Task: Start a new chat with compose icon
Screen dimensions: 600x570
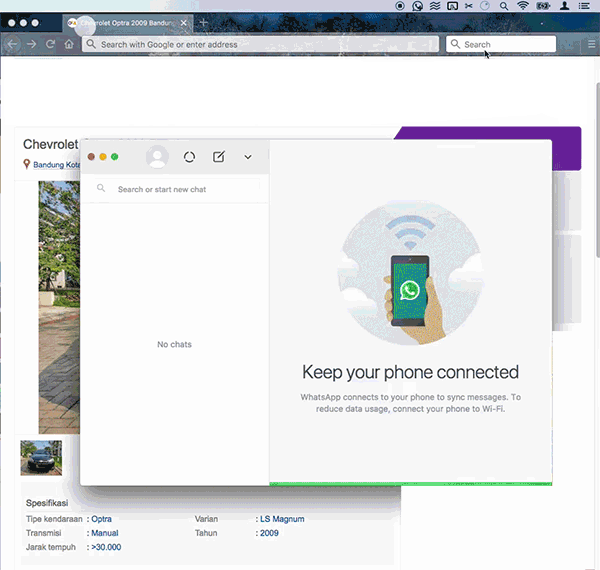Action: [x=218, y=156]
